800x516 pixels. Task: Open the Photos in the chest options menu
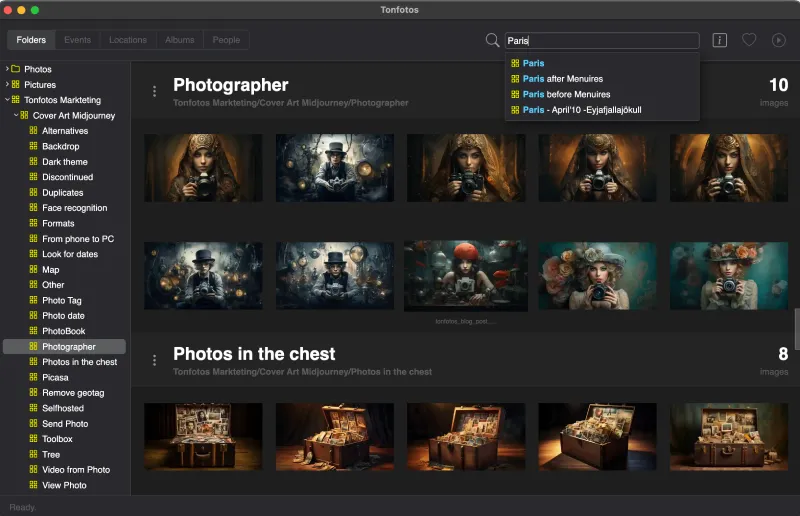[155, 360]
